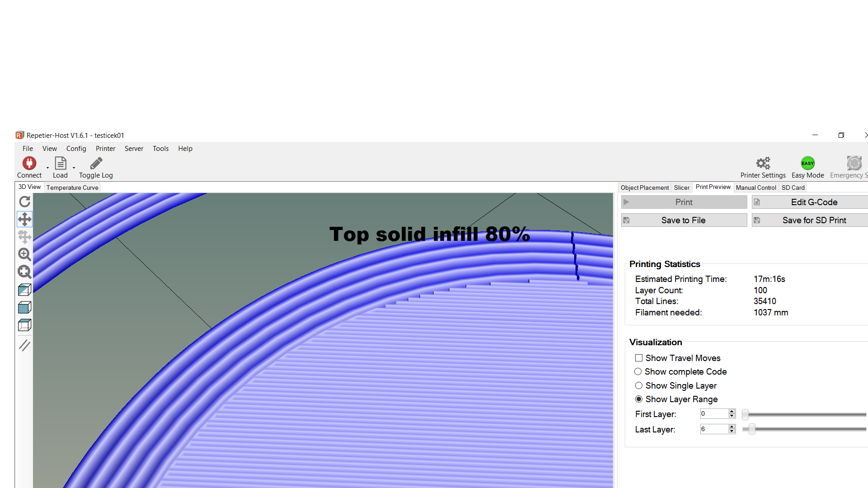Open Printer Settings gear icon
This screenshot has width=868, height=488.
pyautogui.click(x=763, y=163)
